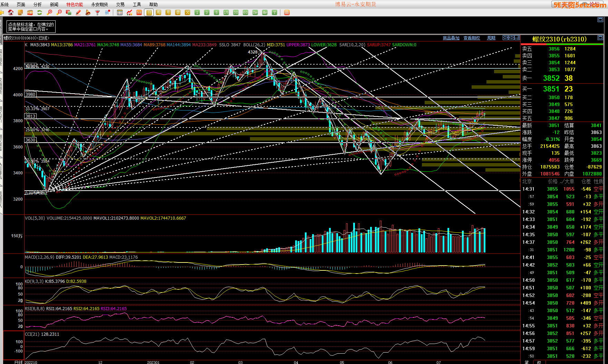Select 2hr period

point(255,12)
